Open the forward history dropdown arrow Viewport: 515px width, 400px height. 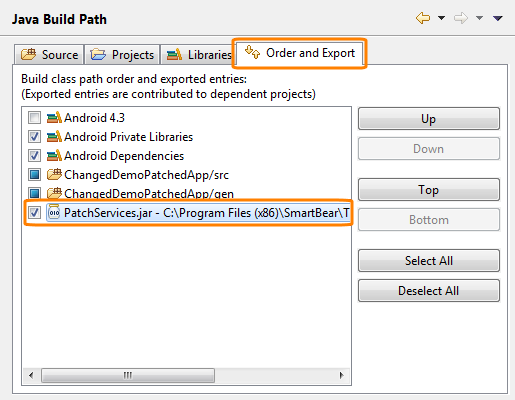479,18
